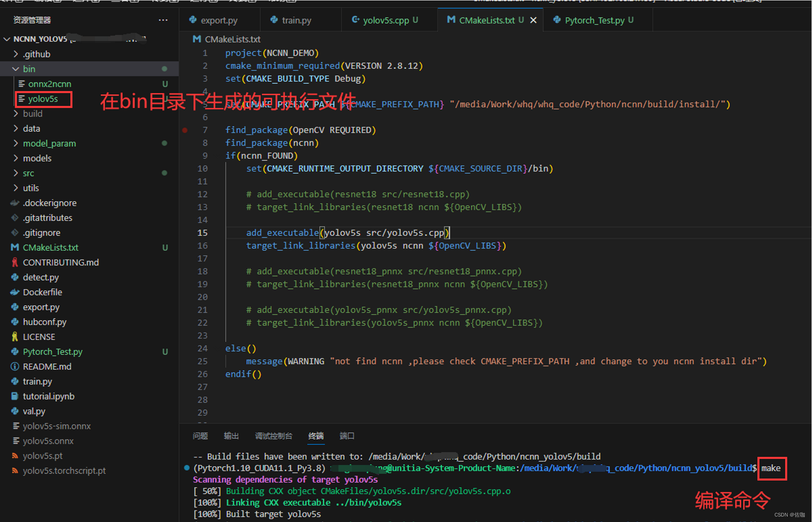Click the yolov5s.pt file icon
Screen dimensions: 812x522
(15, 456)
